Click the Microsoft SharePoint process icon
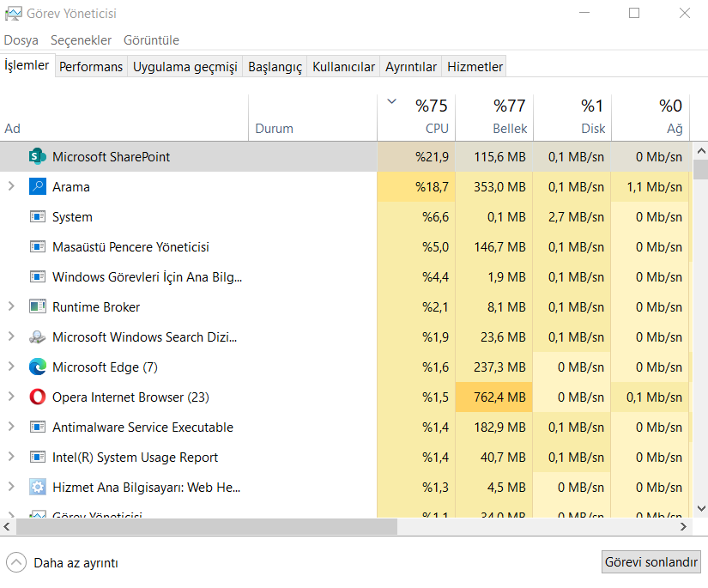This screenshot has height=588, width=708. (x=38, y=157)
